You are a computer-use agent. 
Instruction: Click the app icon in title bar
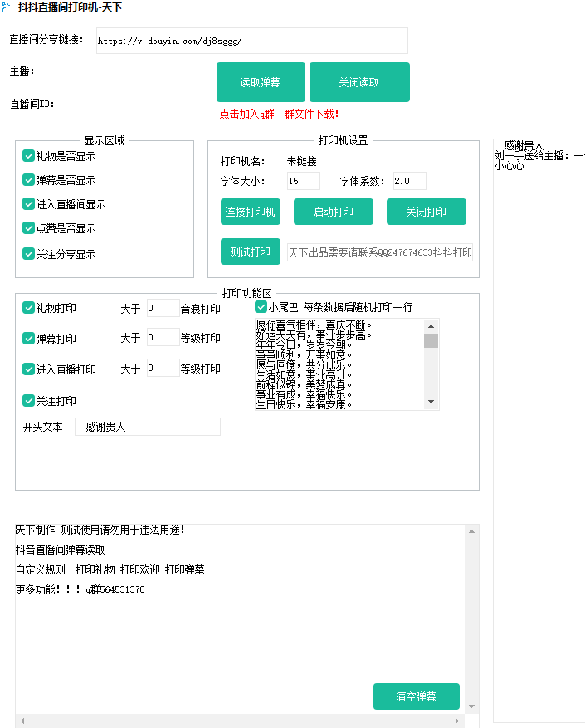[x=6, y=7]
